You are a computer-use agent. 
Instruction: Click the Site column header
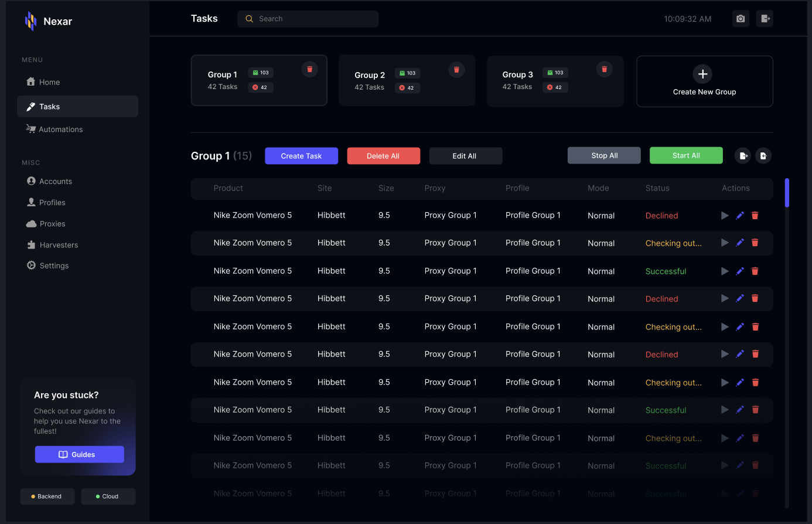325,188
